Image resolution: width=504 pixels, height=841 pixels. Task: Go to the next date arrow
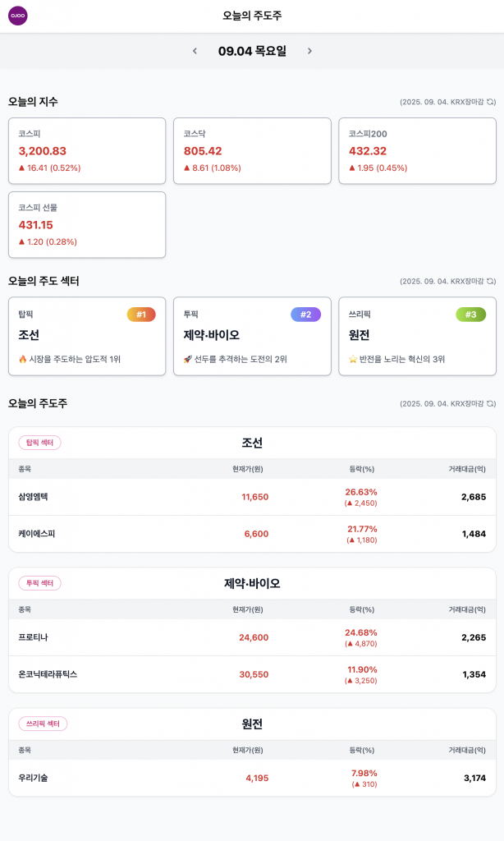pyautogui.click(x=309, y=51)
